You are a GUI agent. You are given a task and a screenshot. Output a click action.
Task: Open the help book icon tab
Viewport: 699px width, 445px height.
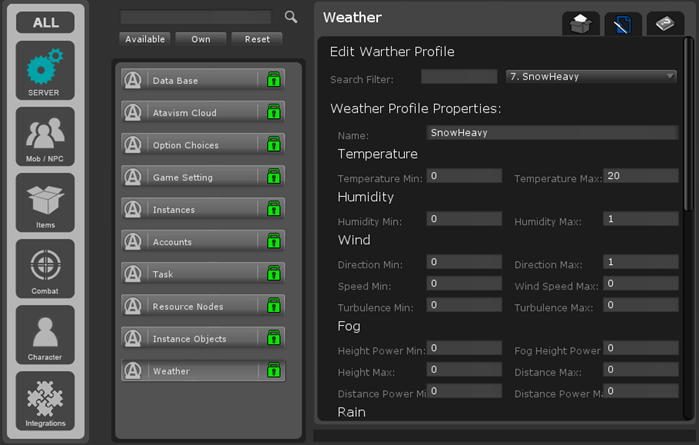pyautogui.click(x=665, y=24)
